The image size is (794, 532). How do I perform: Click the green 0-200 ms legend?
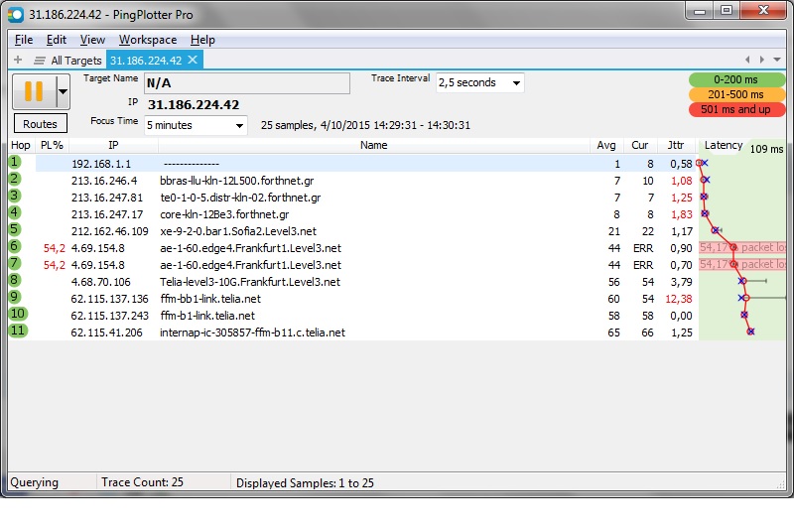pos(736,79)
